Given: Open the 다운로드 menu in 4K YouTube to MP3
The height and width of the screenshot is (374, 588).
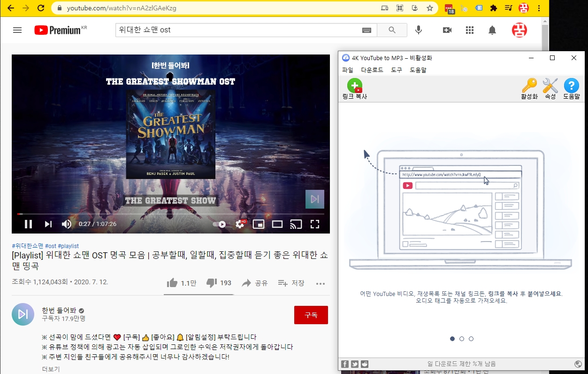Looking at the screenshot, I should tap(372, 70).
